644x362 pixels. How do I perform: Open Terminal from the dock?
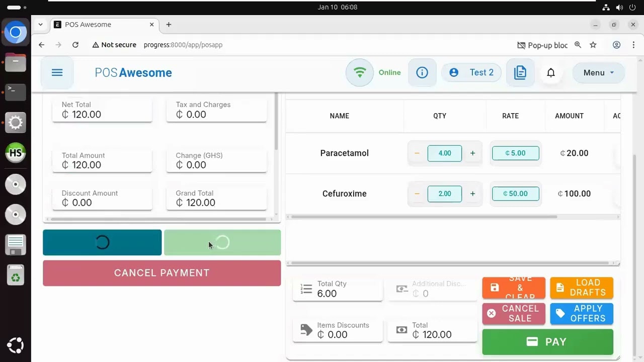(x=16, y=92)
